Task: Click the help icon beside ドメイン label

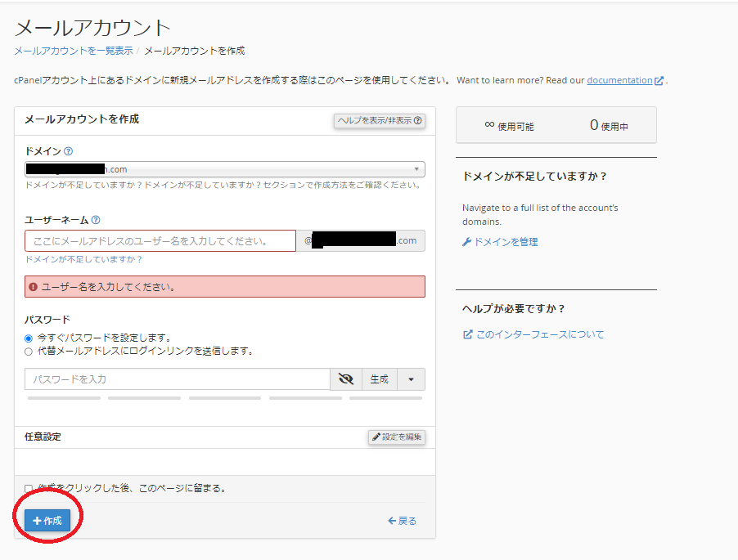Action: (x=69, y=151)
